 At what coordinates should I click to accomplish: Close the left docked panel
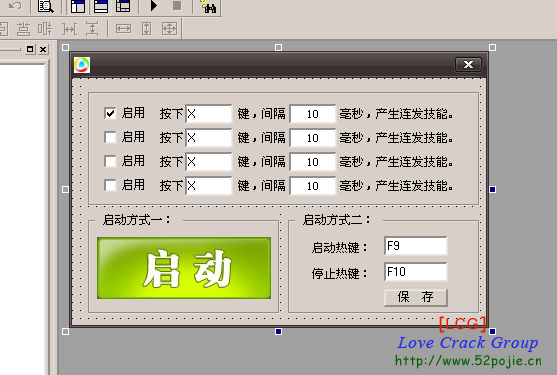click(43, 49)
